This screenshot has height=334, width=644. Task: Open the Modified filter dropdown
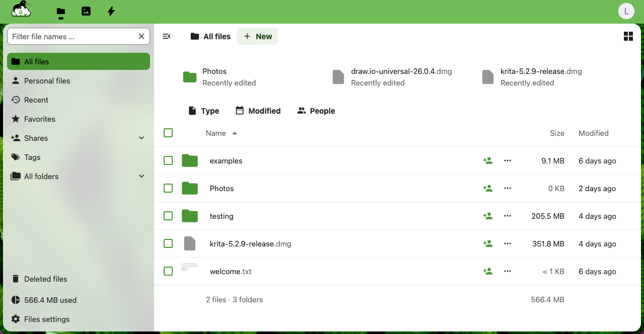(x=258, y=111)
